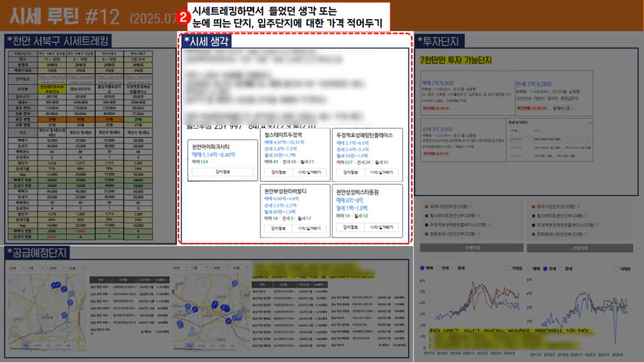Screen dimensions: 644x362
Task: Open 단지정보 for 천안성성비스타동원
Action: (x=351, y=228)
